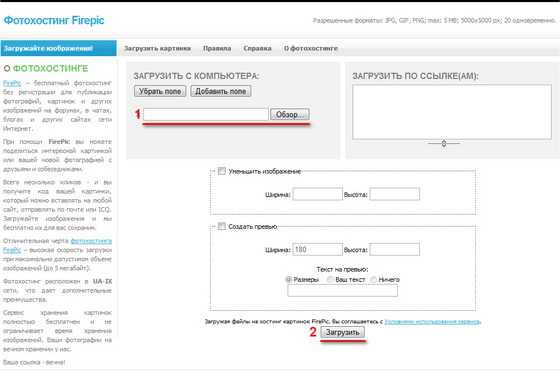Click the preview Ширина field with 180
The width and height of the screenshot is (560, 372).
[318, 250]
